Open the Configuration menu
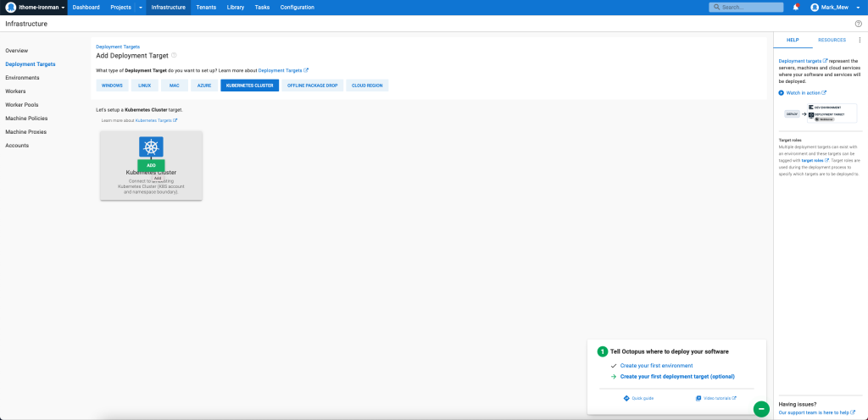The height and width of the screenshot is (420, 868). (x=298, y=7)
